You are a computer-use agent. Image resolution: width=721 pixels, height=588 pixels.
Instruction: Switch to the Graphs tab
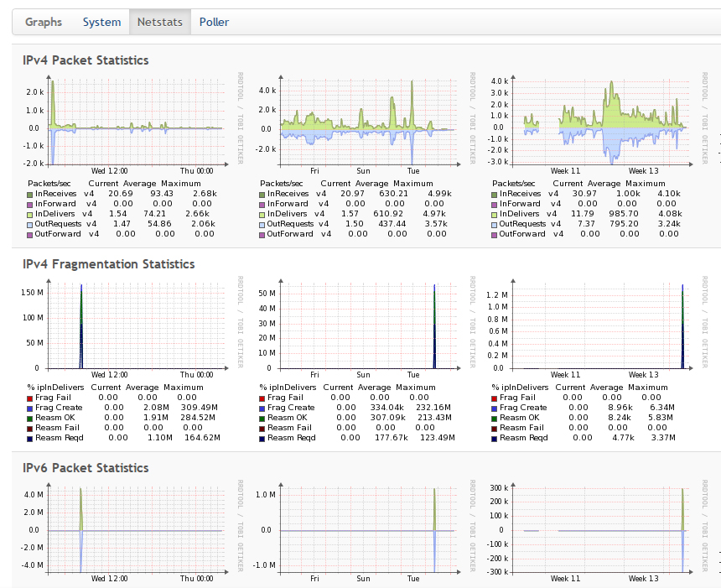44,22
